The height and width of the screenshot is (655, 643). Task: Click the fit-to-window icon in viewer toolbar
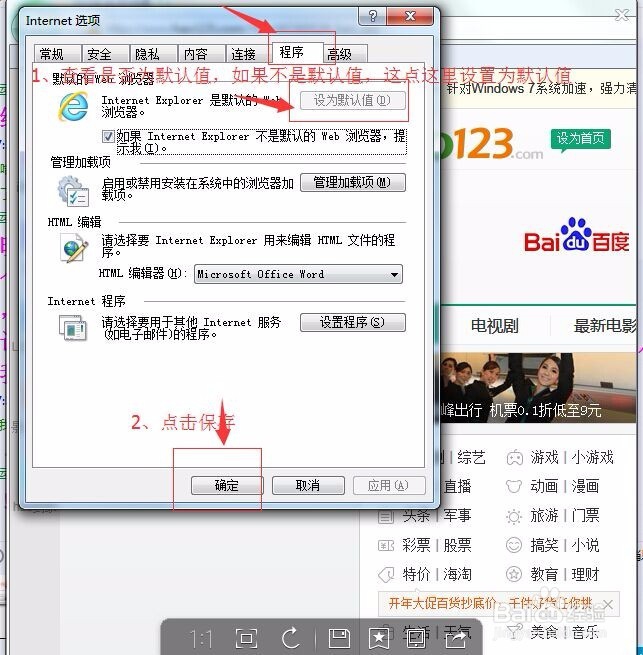click(246, 638)
